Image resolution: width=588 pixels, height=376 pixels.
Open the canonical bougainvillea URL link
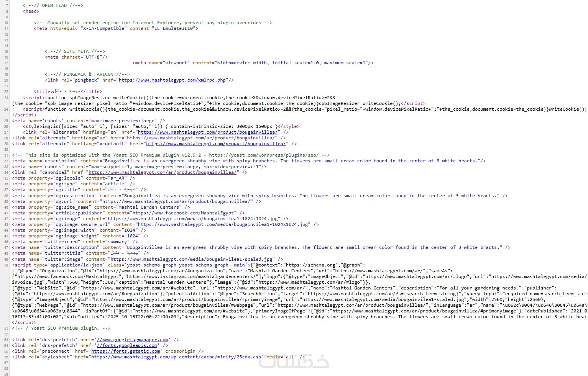[163, 172]
